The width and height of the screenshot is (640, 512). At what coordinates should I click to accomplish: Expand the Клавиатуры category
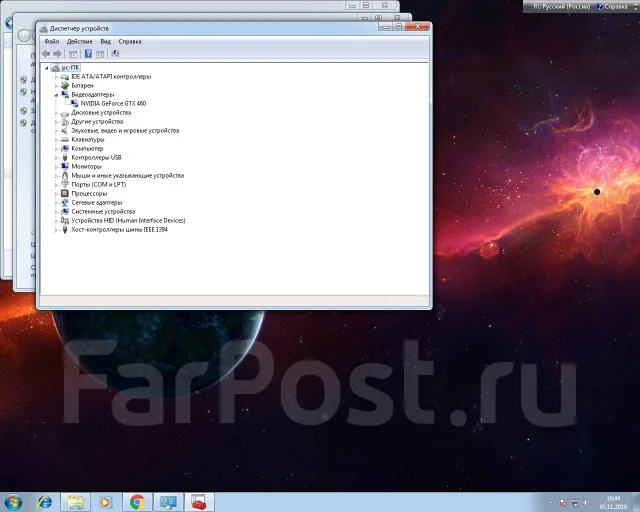point(56,140)
